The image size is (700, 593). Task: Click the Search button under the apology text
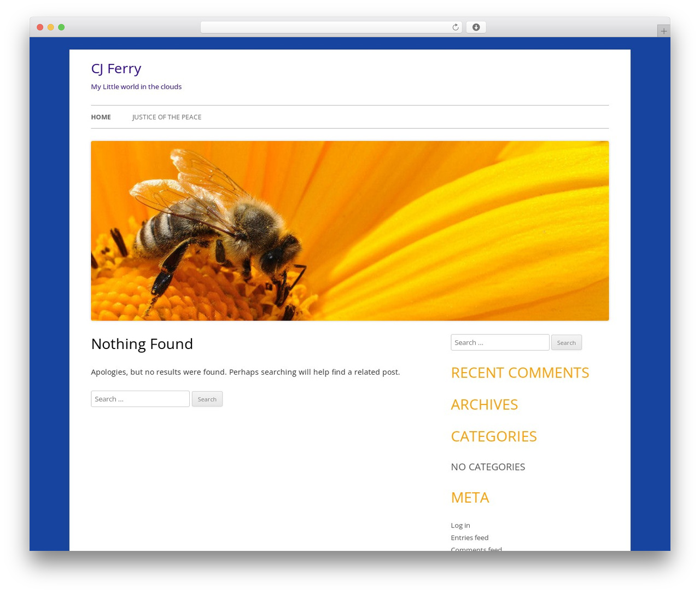point(207,399)
